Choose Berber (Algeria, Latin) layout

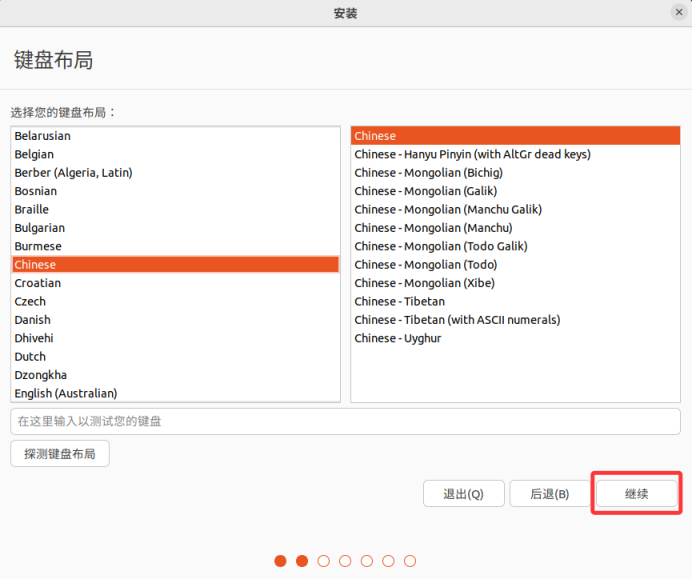[175, 173]
